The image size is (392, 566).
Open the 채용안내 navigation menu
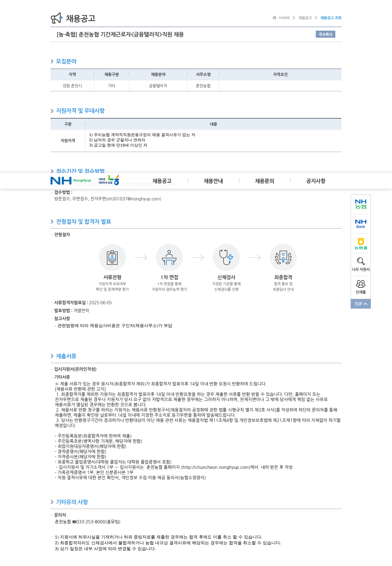213,181
